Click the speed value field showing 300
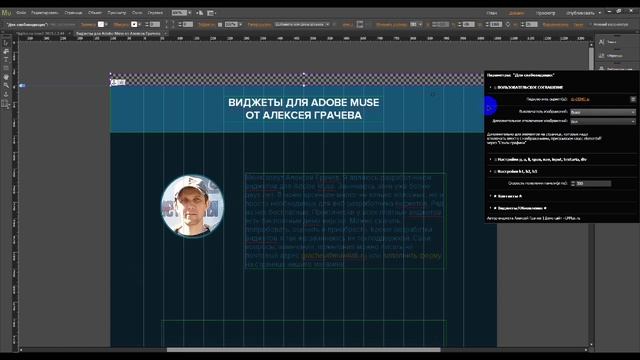 [593, 184]
